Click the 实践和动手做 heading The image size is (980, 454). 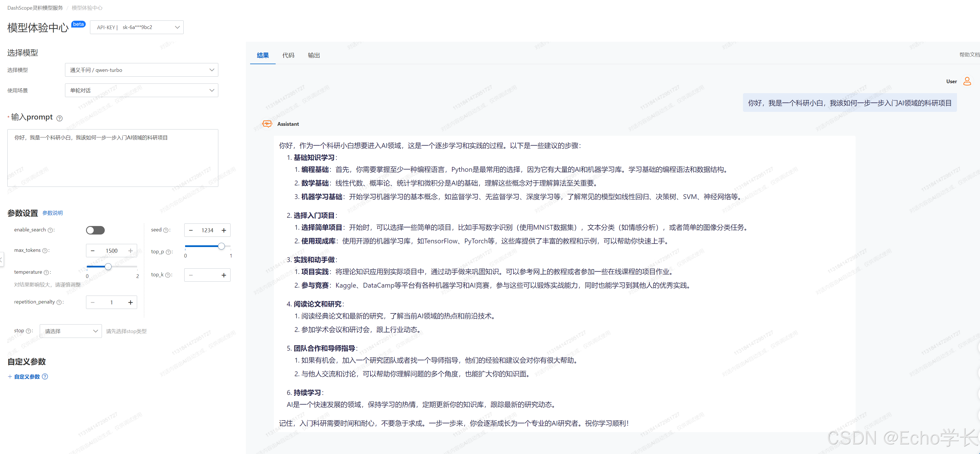(x=314, y=260)
